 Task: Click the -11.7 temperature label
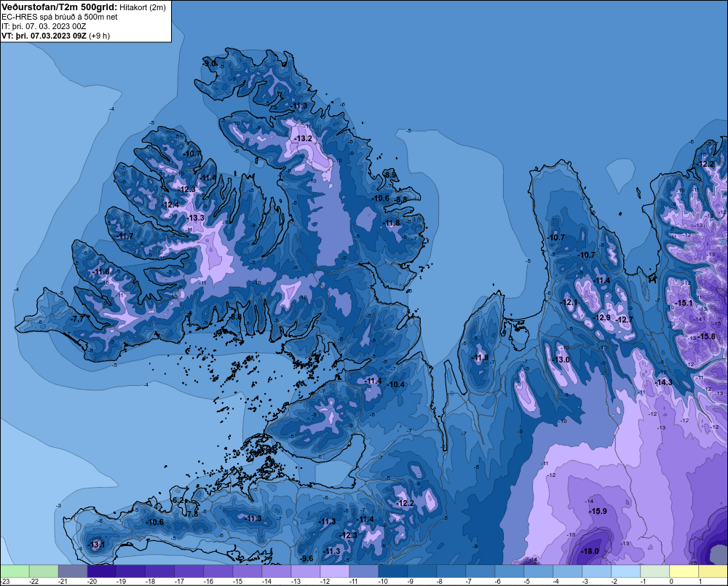click(125, 237)
